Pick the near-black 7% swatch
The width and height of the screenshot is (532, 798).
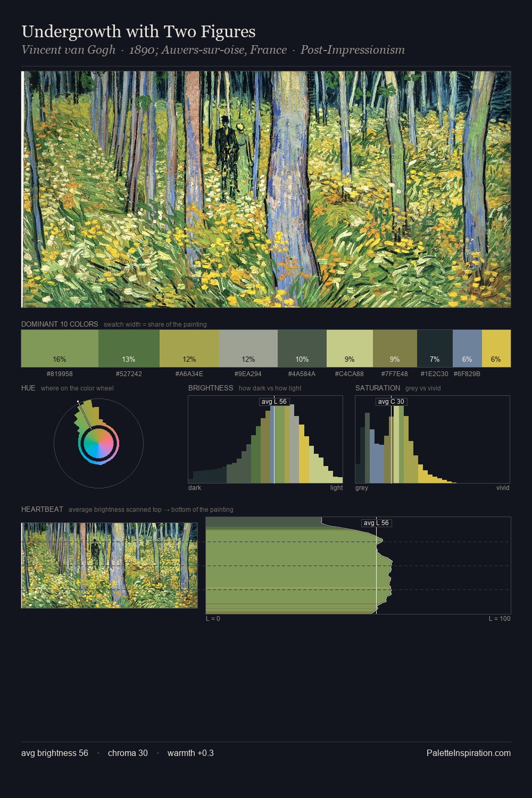(x=435, y=348)
